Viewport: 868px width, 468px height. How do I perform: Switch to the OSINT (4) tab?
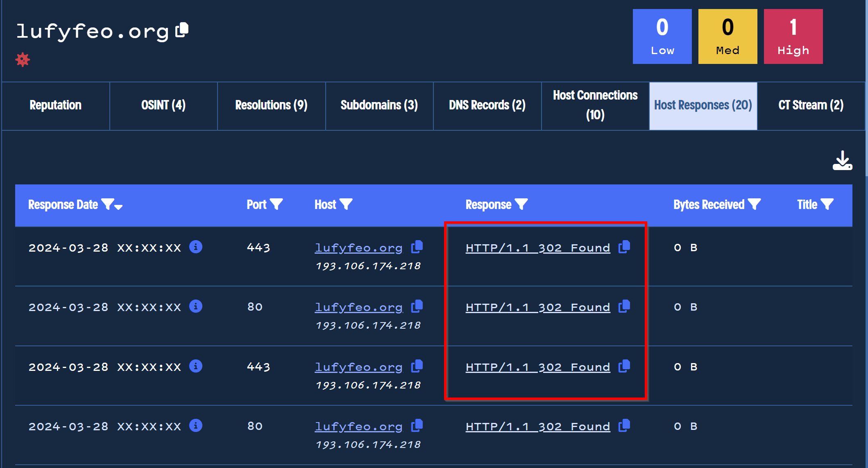coord(163,105)
